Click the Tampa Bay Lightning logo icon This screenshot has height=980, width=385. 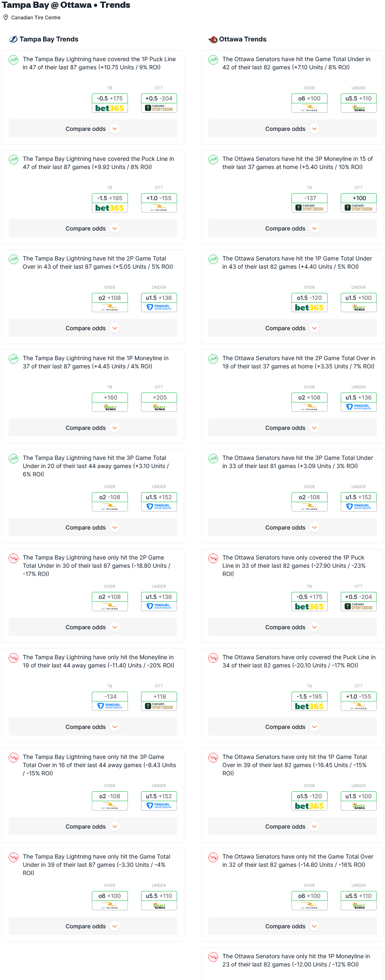[x=13, y=39]
